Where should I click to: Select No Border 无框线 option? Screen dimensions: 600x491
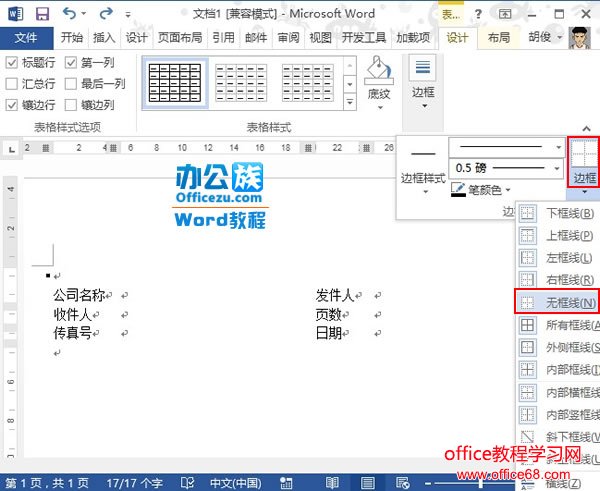coord(558,302)
